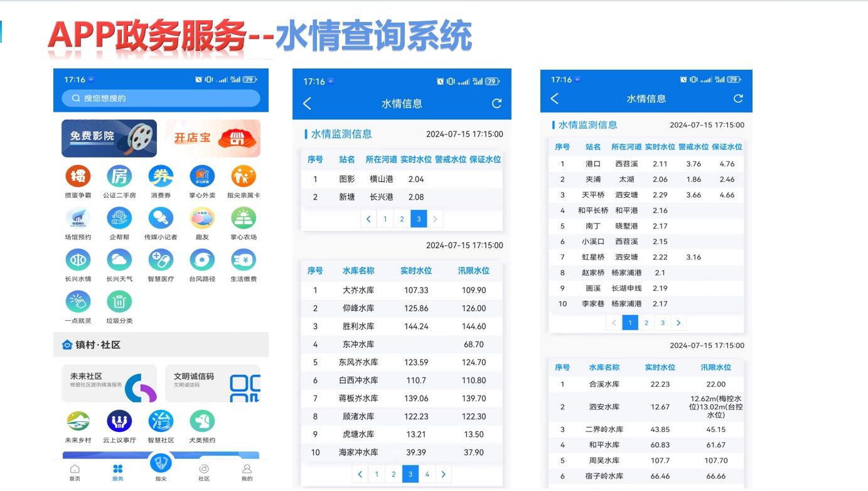
Task: Open the 免费影院 banner
Action: click(109, 138)
